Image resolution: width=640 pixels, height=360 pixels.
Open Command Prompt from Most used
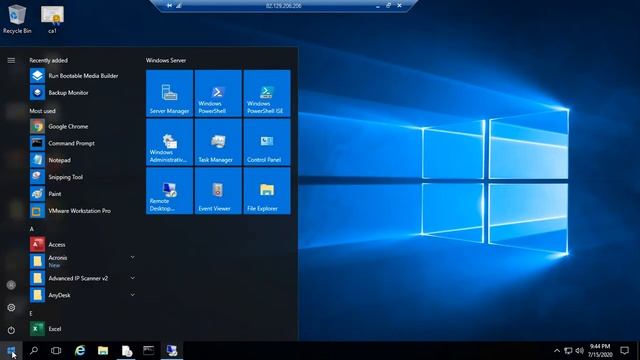(x=82, y=143)
